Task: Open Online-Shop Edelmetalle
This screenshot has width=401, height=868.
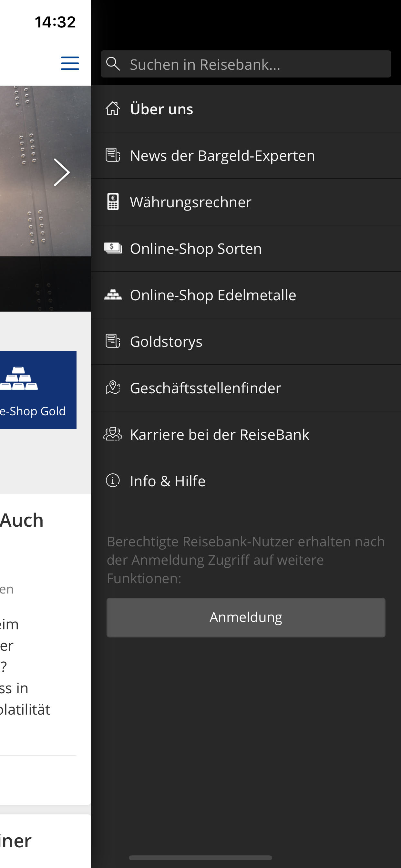Action: (246, 295)
